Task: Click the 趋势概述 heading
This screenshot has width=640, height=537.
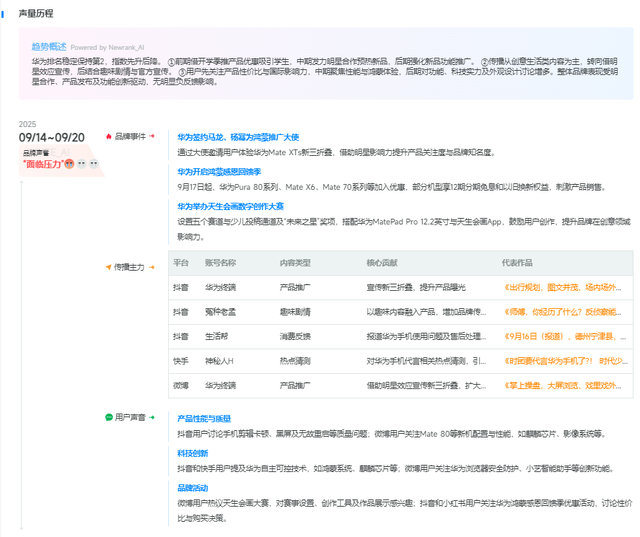Action: pyautogui.click(x=49, y=47)
